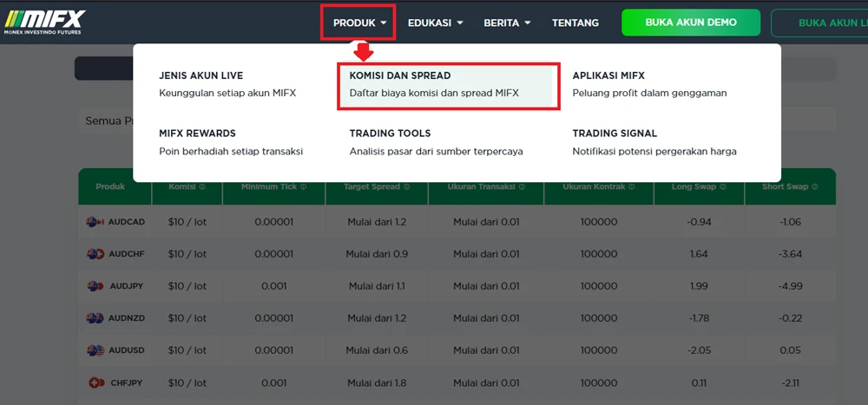Click info icon next to Long Swap header
Viewport: 868px width, 405px height.
723,187
